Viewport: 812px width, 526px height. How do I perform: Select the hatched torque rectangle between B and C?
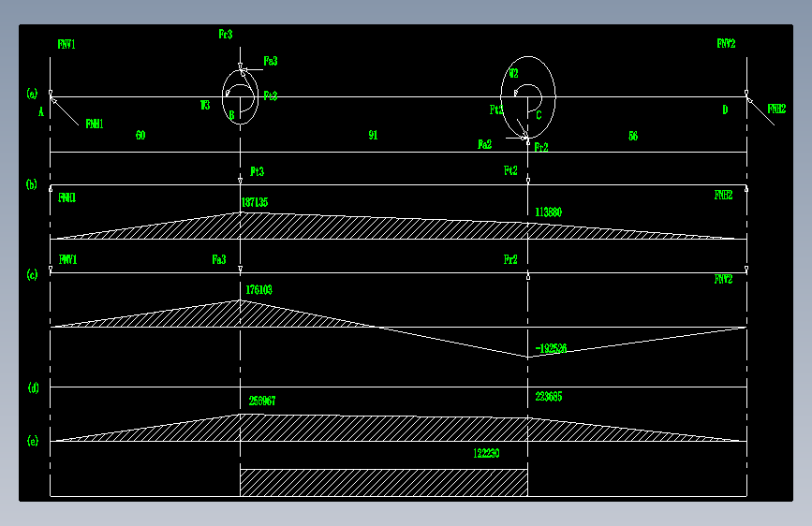pos(384,483)
